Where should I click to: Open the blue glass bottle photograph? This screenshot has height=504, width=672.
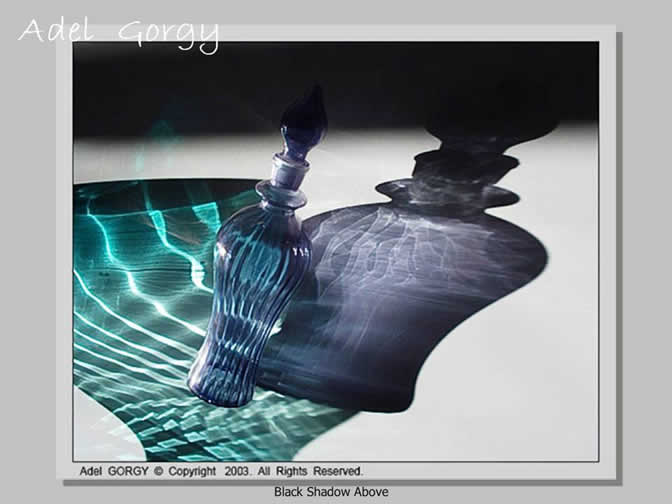[336, 250]
